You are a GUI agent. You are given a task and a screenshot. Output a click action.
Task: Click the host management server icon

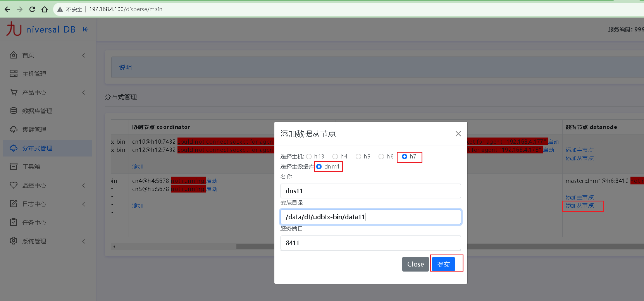click(x=14, y=74)
